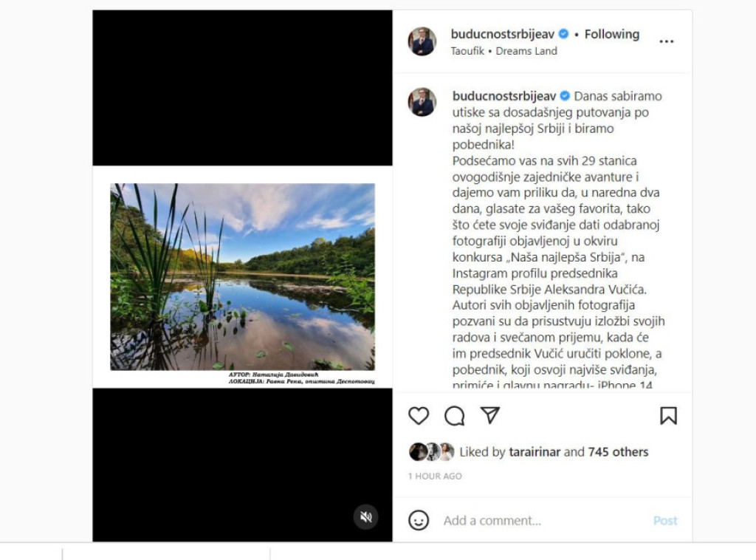Screen dimensions: 756x560
Task: Save the post using the bookmark icon
Action: [x=669, y=415]
